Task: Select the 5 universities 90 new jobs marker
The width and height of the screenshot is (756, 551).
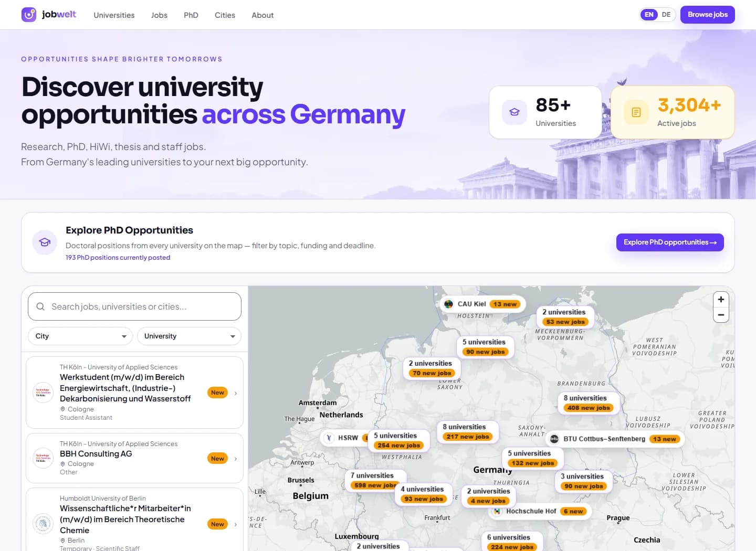Action: tap(486, 347)
